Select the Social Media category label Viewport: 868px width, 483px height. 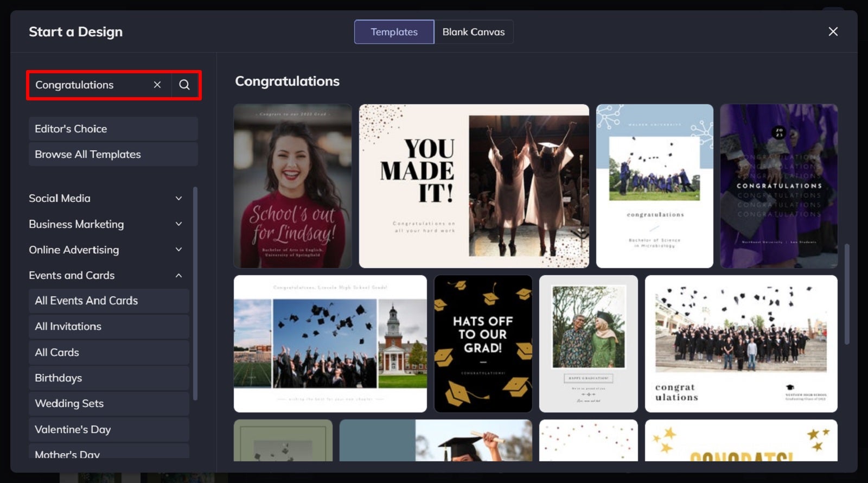coord(60,199)
